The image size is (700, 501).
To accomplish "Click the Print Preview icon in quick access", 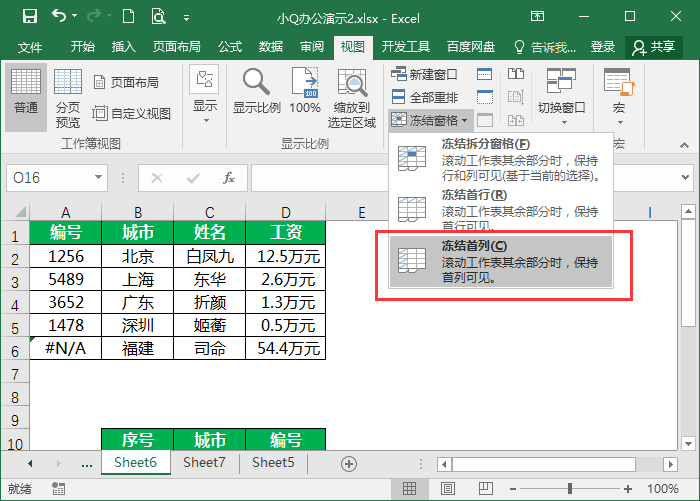I will point(158,17).
